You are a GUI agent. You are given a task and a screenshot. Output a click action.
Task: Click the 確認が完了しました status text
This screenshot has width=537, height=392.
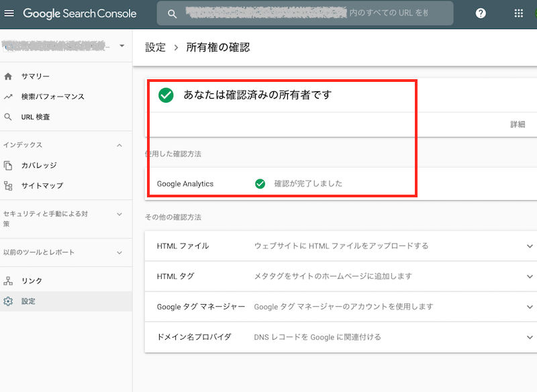point(308,184)
